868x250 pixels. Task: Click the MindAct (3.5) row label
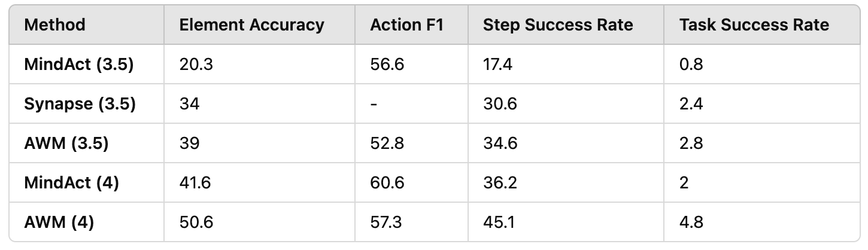78,65
